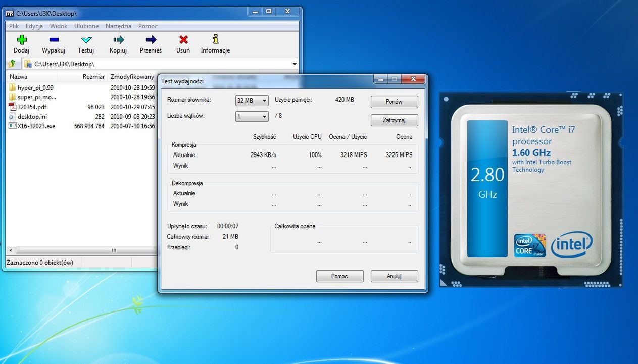Click the Intel Core i7 inside badge
The width and height of the screenshot is (638, 364).
[530, 245]
